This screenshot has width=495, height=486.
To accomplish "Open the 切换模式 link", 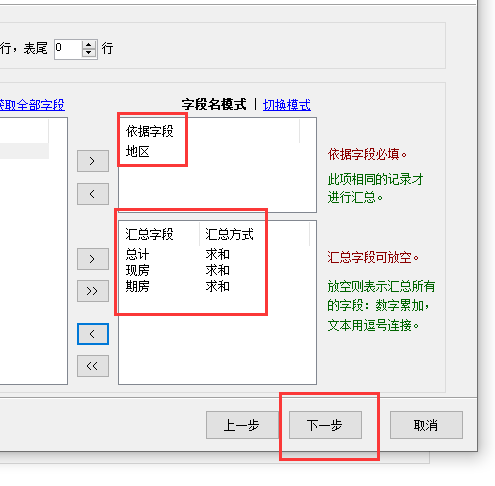I will pyautogui.click(x=287, y=105).
